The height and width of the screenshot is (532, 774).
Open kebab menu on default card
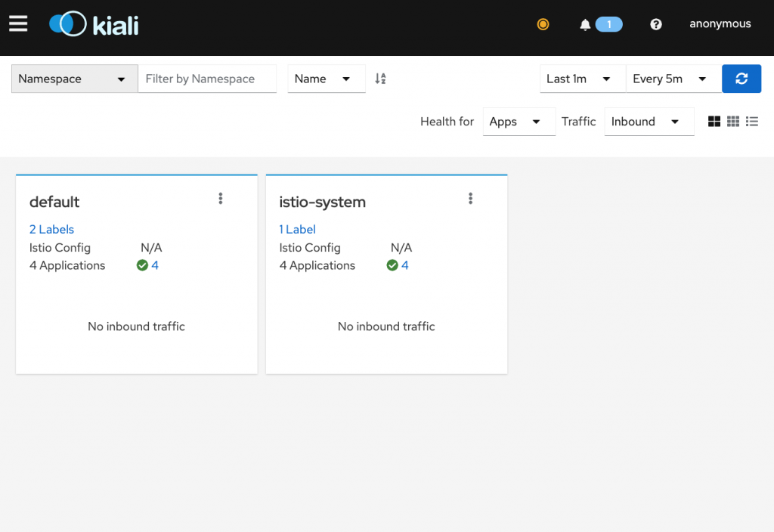click(x=221, y=199)
